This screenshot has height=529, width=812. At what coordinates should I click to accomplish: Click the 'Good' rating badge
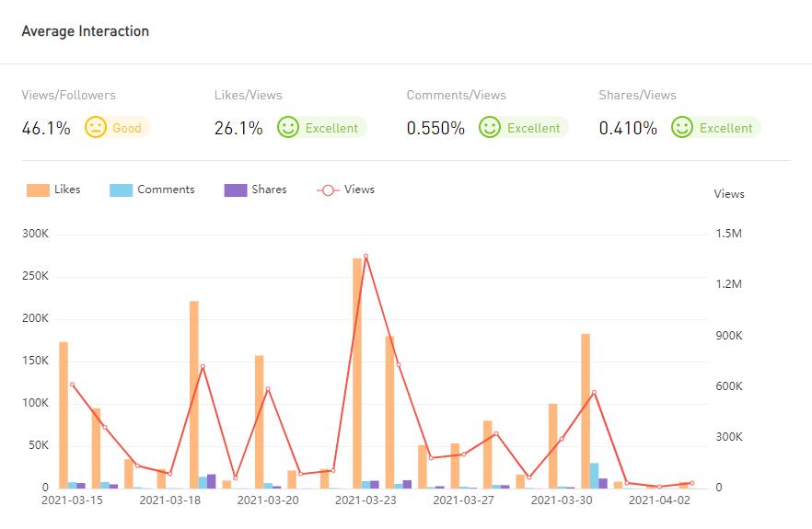[x=127, y=128]
